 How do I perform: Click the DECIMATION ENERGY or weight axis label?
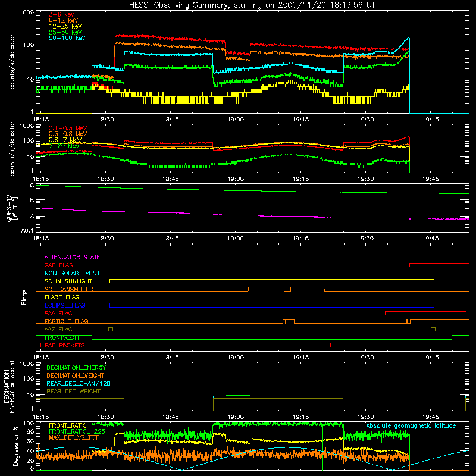pyautogui.click(x=10, y=386)
